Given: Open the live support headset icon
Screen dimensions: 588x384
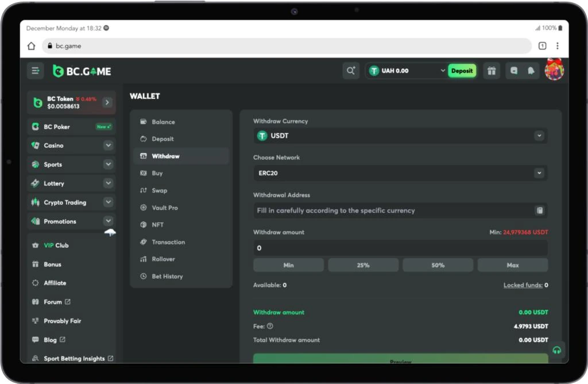Looking at the screenshot, I should (x=557, y=350).
